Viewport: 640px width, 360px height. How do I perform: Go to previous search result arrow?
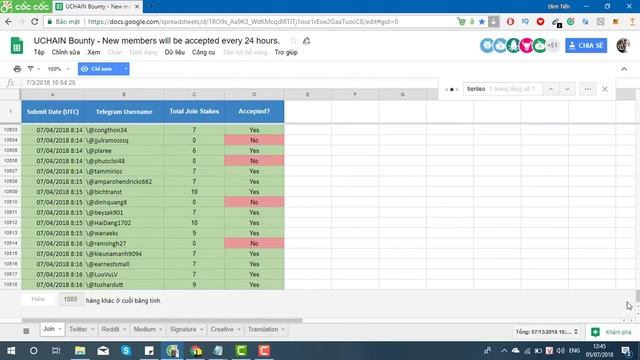coord(551,89)
